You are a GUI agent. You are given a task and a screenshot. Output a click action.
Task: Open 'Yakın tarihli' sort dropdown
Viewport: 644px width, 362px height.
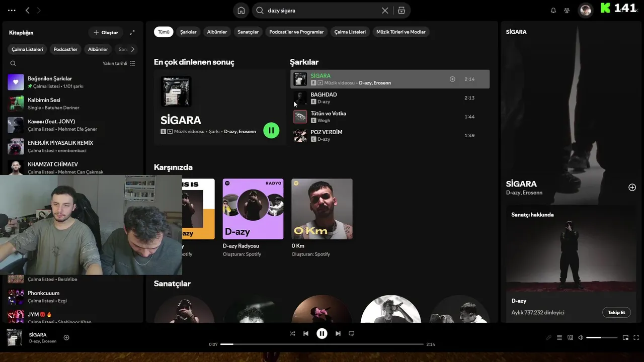pos(119,63)
